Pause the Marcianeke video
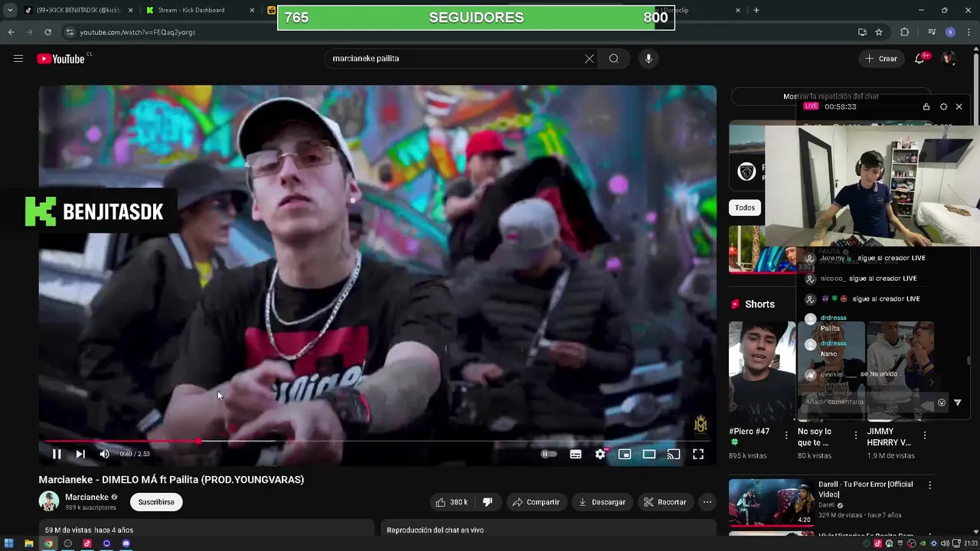Viewport: 980px width, 551px height. (57, 454)
